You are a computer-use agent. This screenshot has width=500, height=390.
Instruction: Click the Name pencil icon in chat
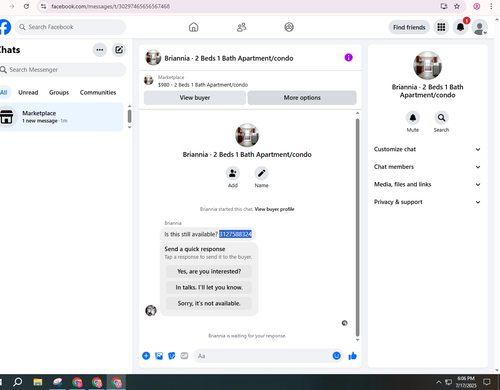(x=261, y=173)
